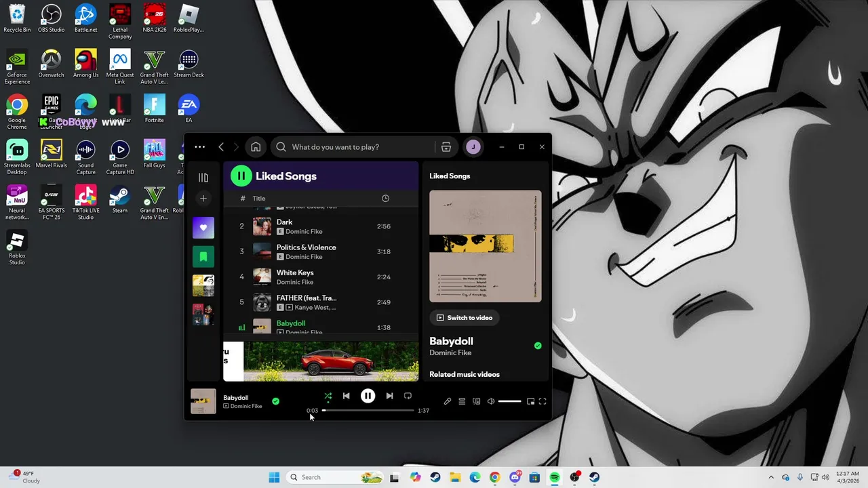Screen dimensions: 868x488
Task: Expand Your Library sidebar
Action: [x=203, y=178]
